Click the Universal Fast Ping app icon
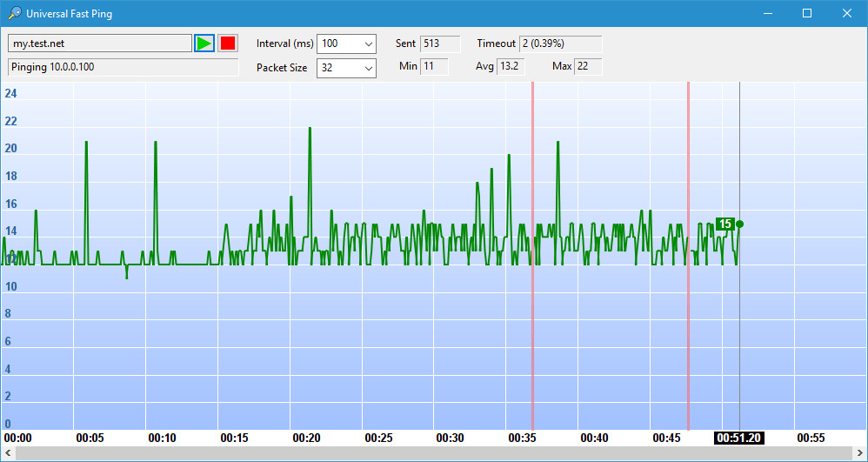The height and width of the screenshot is (462, 868). pyautogui.click(x=15, y=13)
